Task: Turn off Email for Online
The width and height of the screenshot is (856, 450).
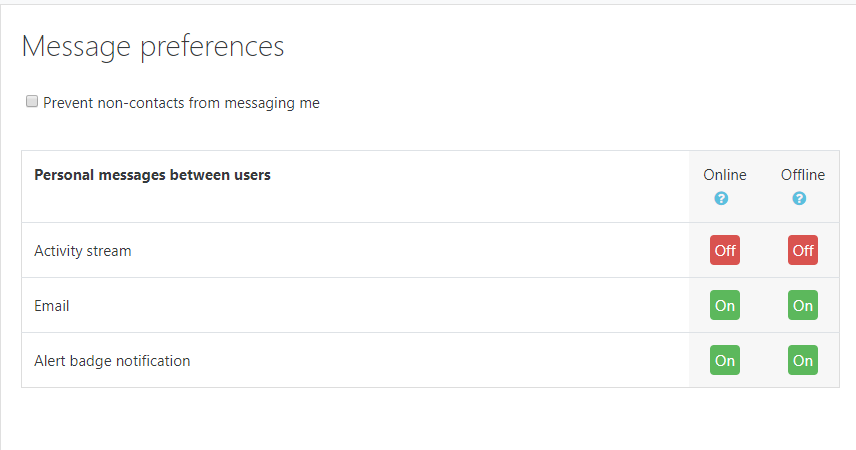Action: point(725,305)
